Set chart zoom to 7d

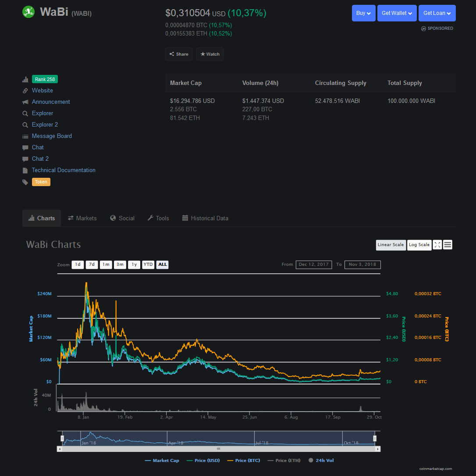92,264
